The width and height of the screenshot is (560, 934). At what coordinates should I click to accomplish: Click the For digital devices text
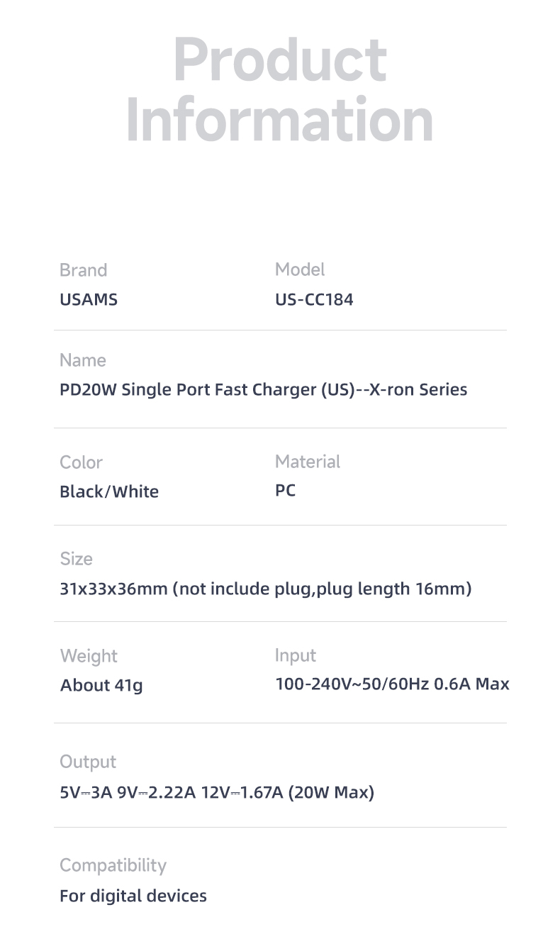(133, 896)
